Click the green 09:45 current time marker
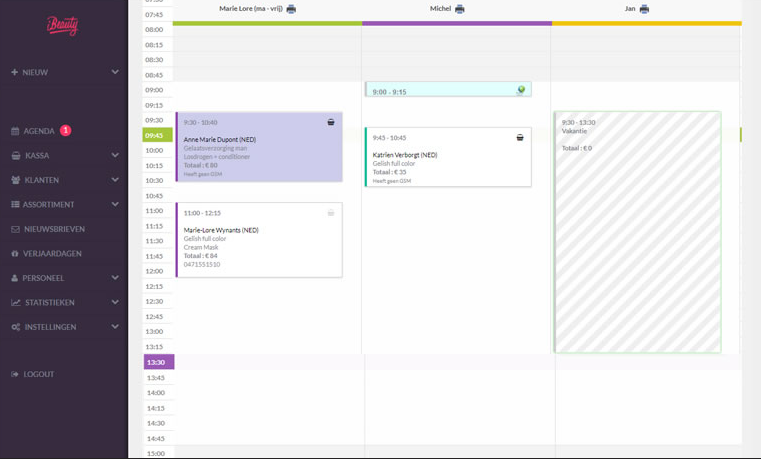Image resolution: width=761 pixels, height=459 pixels. [x=157, y=135]
